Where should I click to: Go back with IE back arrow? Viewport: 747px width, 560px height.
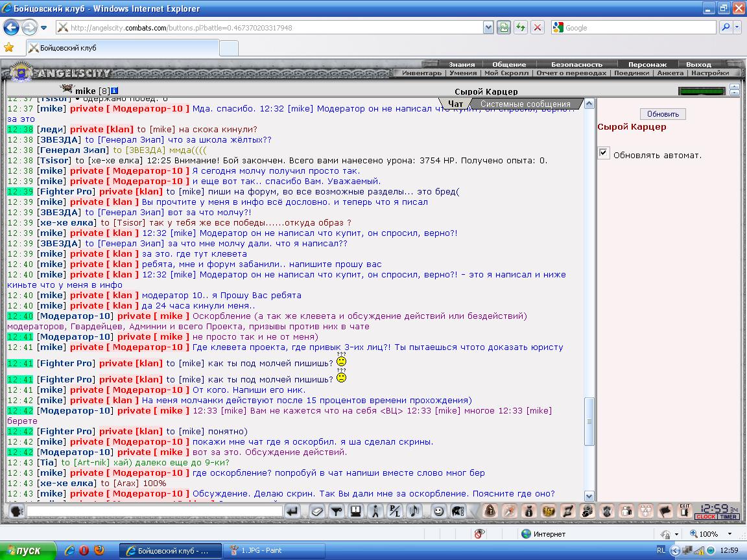12,28
